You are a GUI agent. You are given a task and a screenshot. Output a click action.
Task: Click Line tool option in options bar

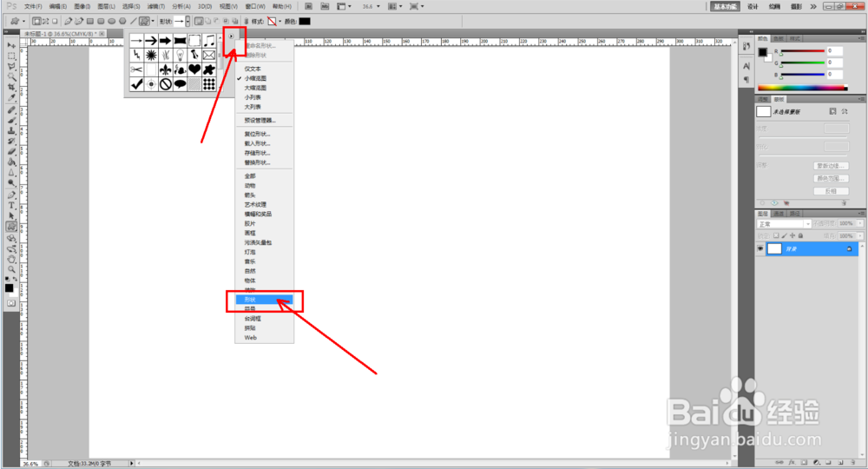[x=133, y=21]
